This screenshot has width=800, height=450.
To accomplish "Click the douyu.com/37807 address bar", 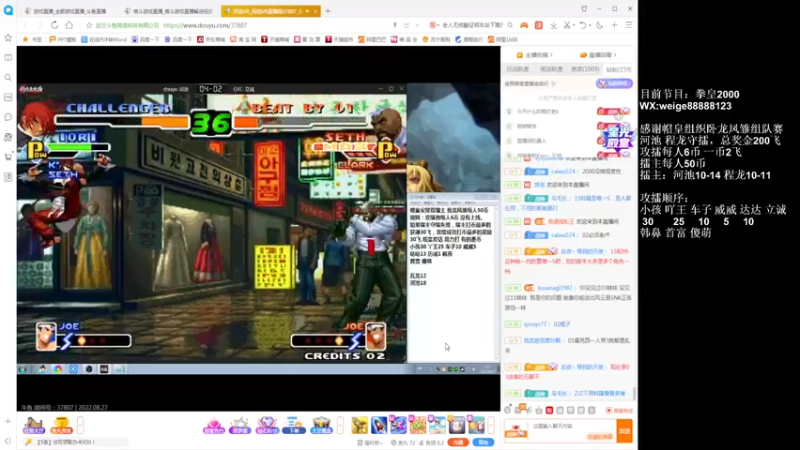I will tap(205, 25).
